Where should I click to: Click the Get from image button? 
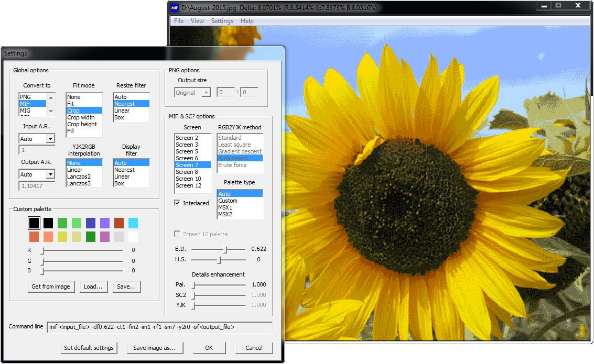click(x=51, y=286)
